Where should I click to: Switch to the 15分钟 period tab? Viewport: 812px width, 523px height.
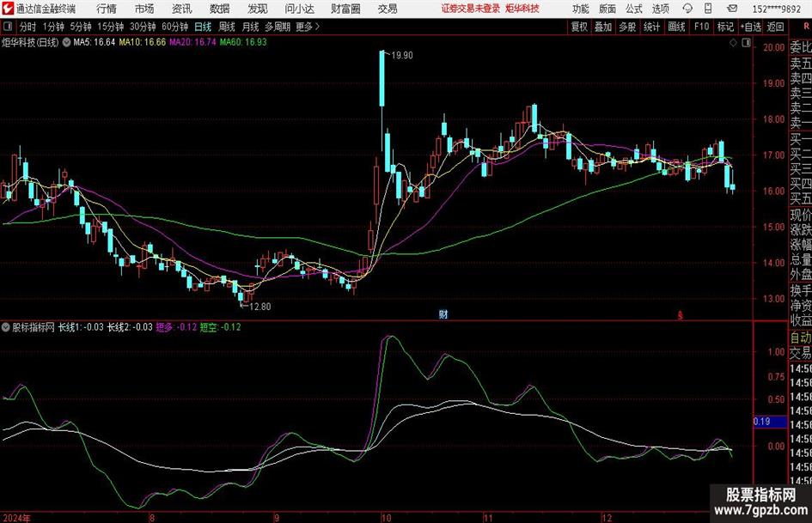pos(110,27)
